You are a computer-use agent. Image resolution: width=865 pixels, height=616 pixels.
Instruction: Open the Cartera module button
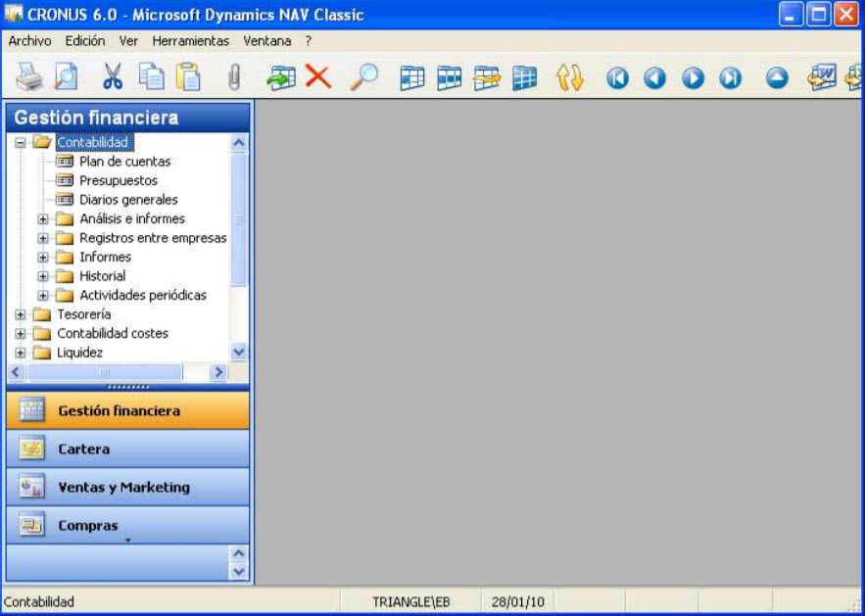click(x=83, y=450)
